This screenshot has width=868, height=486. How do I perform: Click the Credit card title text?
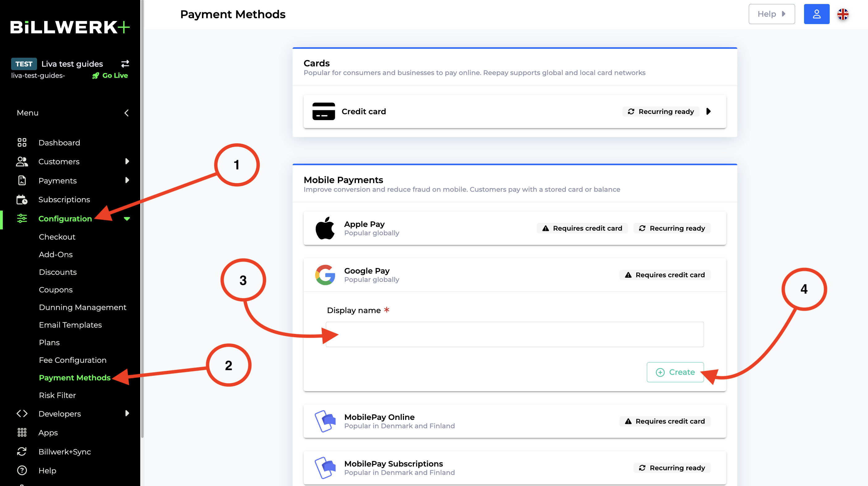pyautogui.click(x=364, y=111)
